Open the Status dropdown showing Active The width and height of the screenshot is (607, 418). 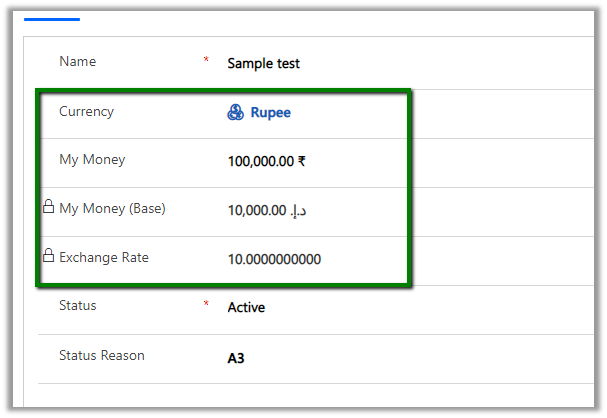click(x=246, y=307)
